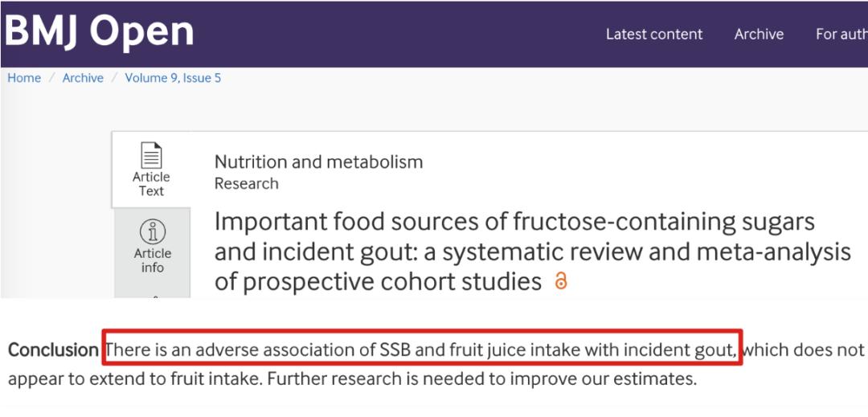Image resolution: width=868 pixels, height=417 pixels.
Task: Click the bold 'Conclusion' heading
Action: tap(53, 350)
